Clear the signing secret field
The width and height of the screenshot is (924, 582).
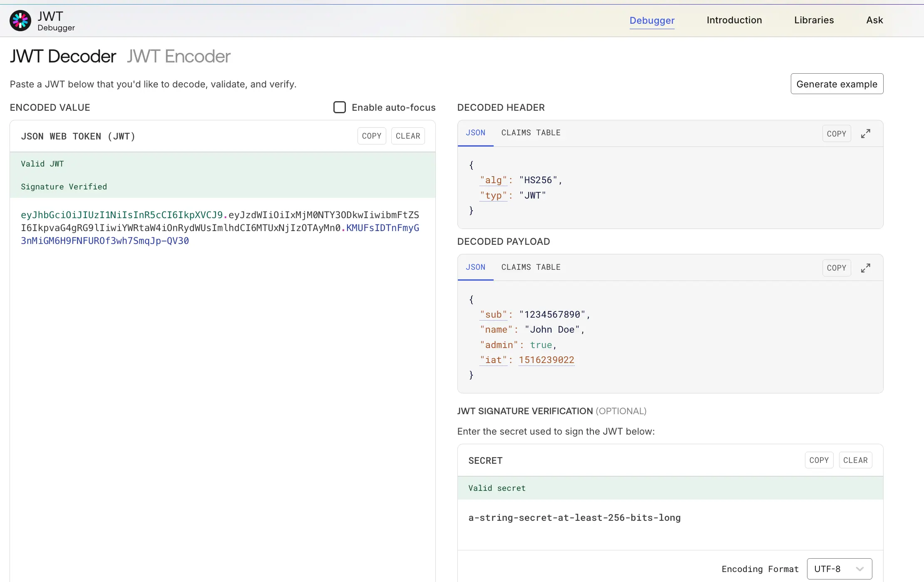pos(855,460)
